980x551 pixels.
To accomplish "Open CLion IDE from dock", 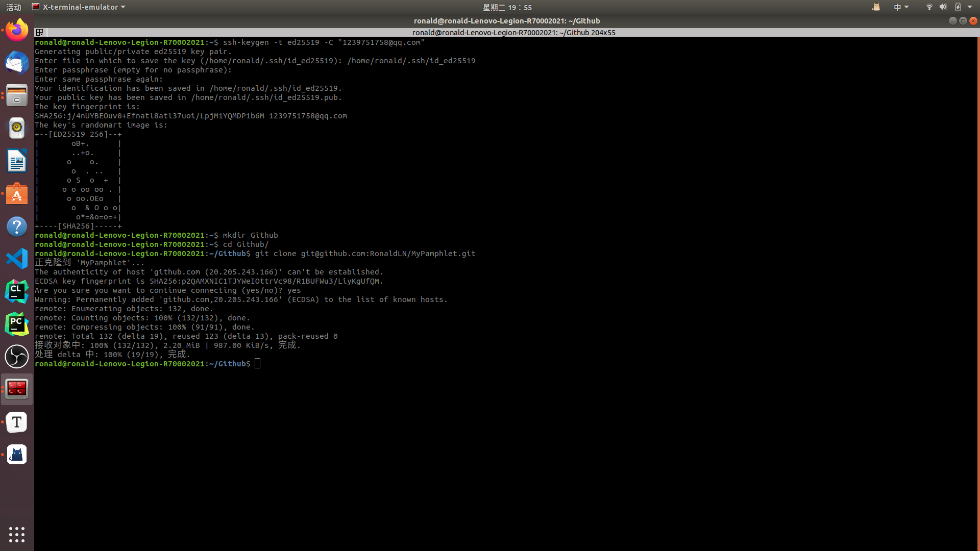I will click(17, 291).
